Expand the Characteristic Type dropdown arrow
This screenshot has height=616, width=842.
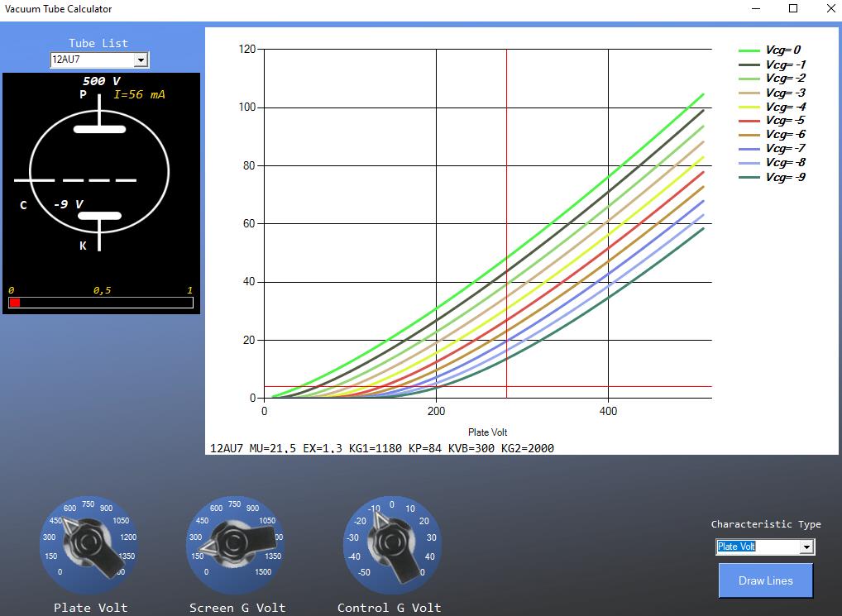[x=806, y=547]
